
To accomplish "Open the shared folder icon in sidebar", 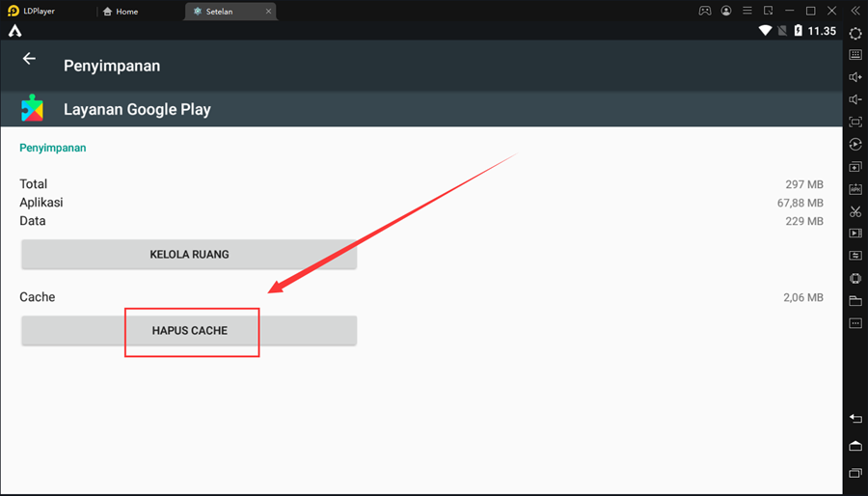I will [855, 301].
